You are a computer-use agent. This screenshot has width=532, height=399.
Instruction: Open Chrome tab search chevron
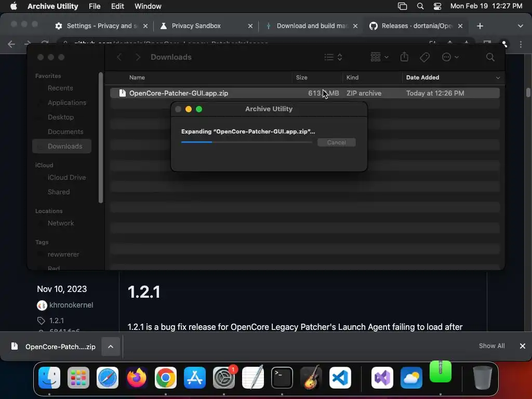pyautogui.click(x=521, y=26)
